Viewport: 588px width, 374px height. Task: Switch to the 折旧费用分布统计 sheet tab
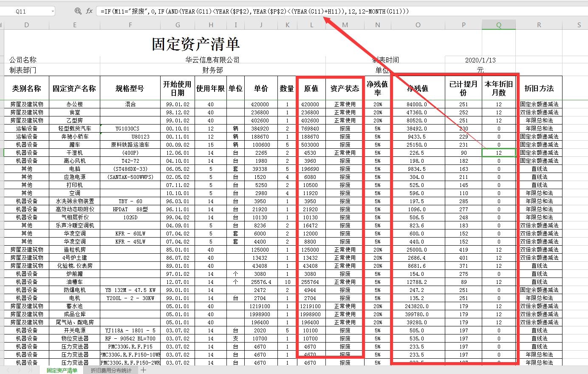pos(110,371)
